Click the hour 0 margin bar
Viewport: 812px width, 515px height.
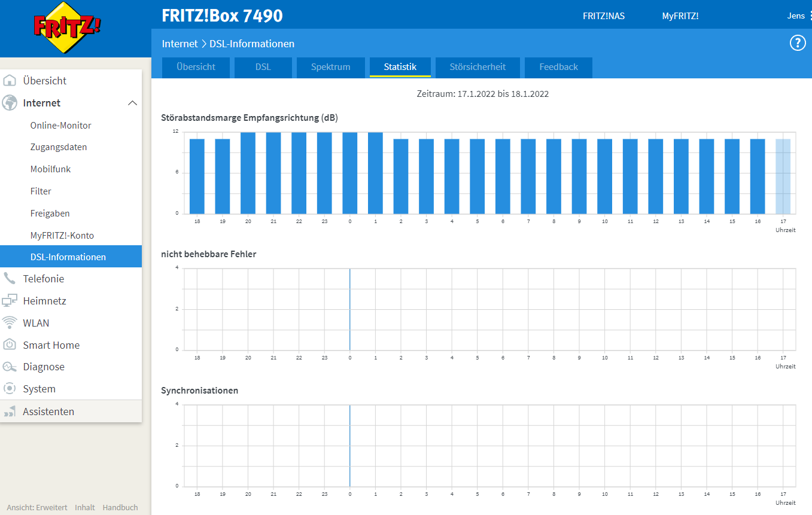[x=350, y=173]
